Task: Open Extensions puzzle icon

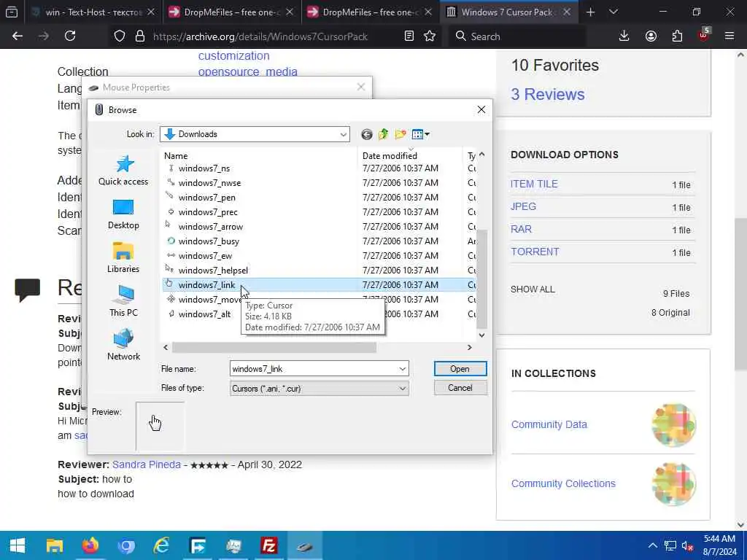Action: coord(677,36)
